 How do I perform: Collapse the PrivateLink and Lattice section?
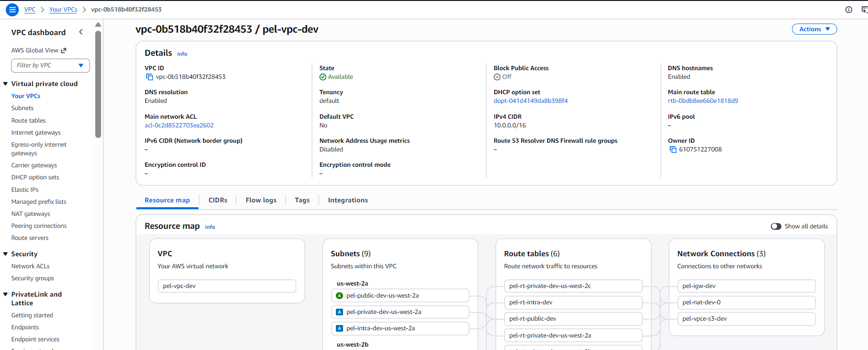pyautogui.click(x=6, y=294)
